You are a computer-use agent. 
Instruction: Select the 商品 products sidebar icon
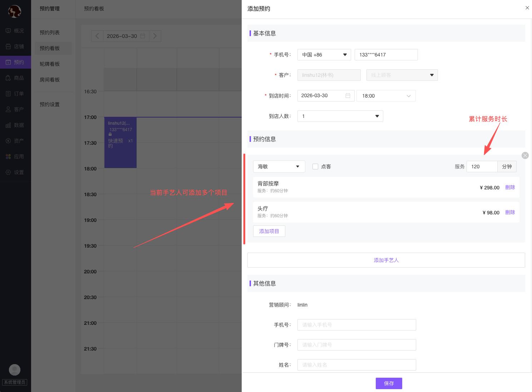tap(8, 78)
